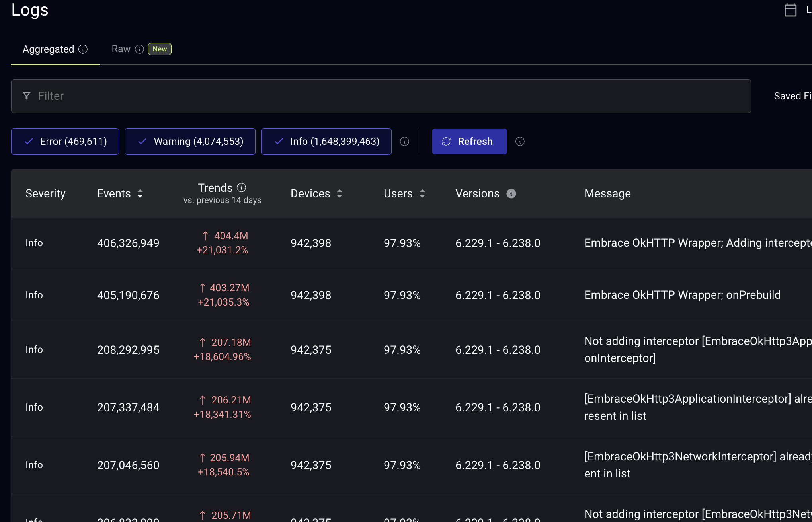Open log row with 405,190,676 events

(411, 295)
